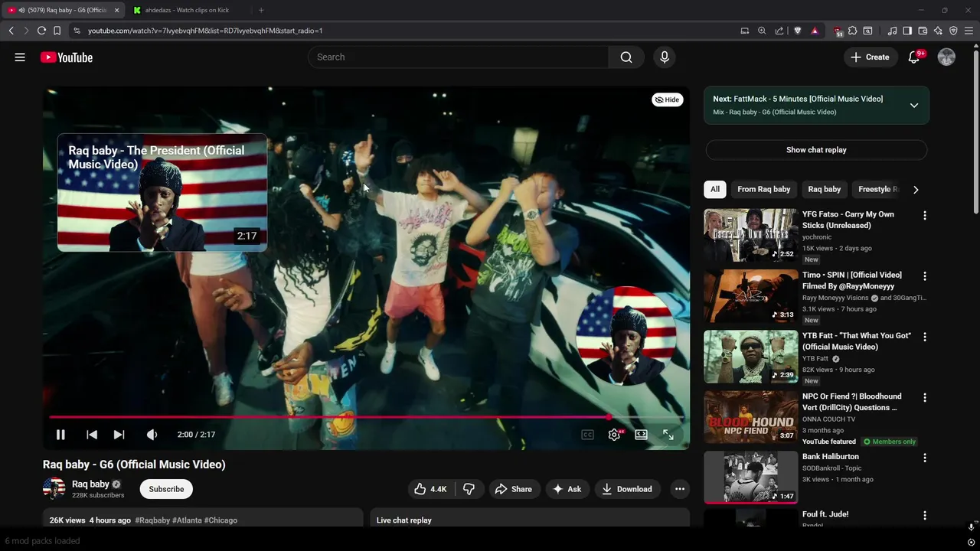Open the YouTube guide hamburger menu

click(x=20, y=57)
